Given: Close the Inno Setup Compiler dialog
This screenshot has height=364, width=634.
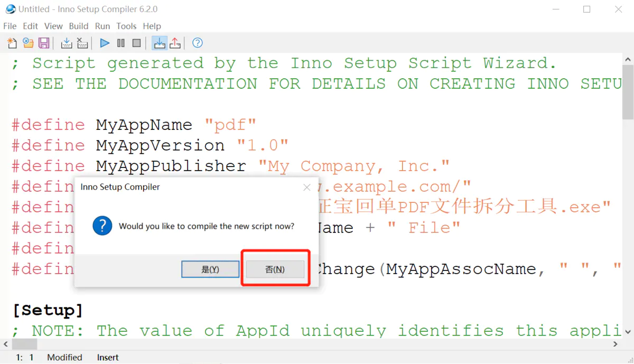Looking at the screenshot, I should click(306, 187).
